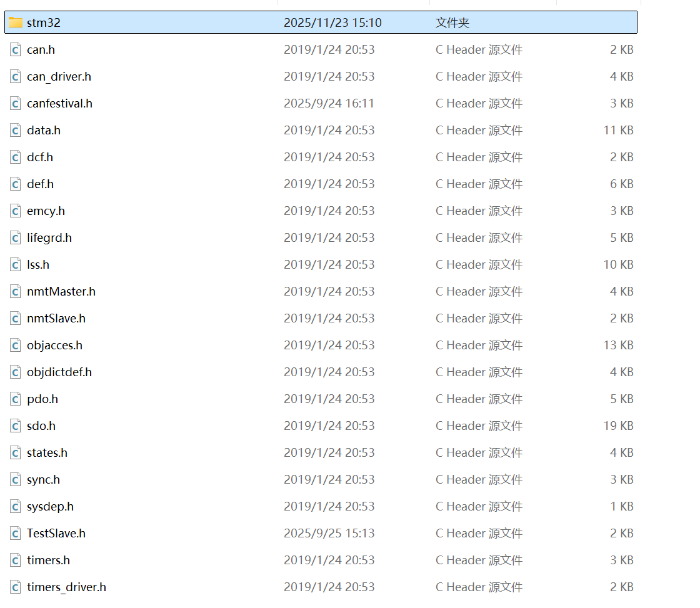Click the 13 KB size of objacces.h
700x608 pixels.
coord(618,345)
